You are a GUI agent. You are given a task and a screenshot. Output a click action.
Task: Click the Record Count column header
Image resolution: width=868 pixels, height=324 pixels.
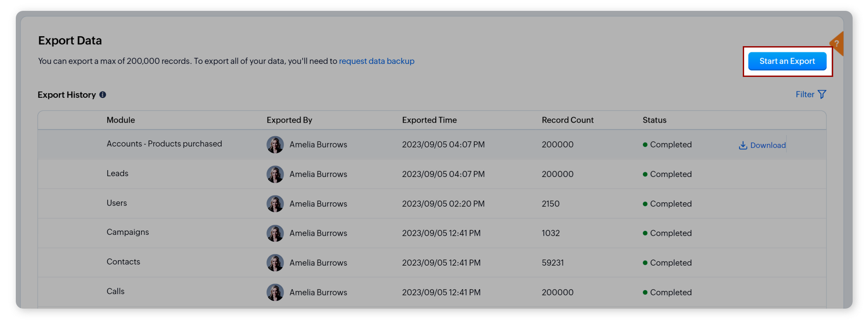[567, 120]
